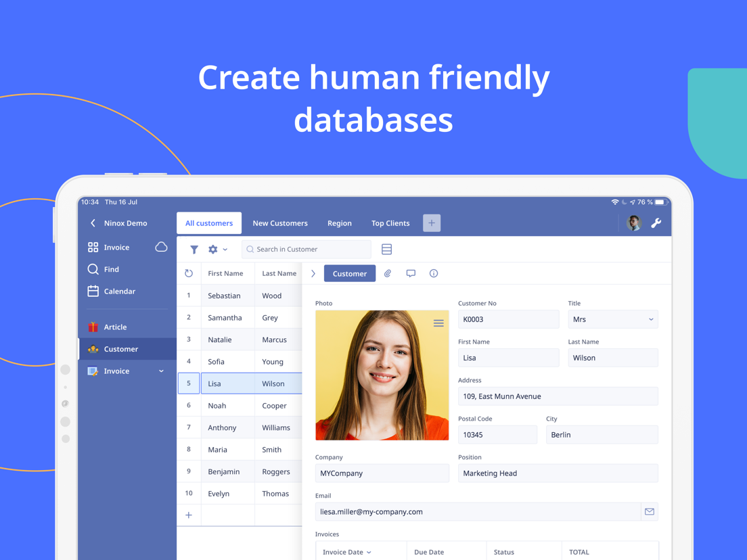Click the First Name field Lisa

tap(508, 358)
